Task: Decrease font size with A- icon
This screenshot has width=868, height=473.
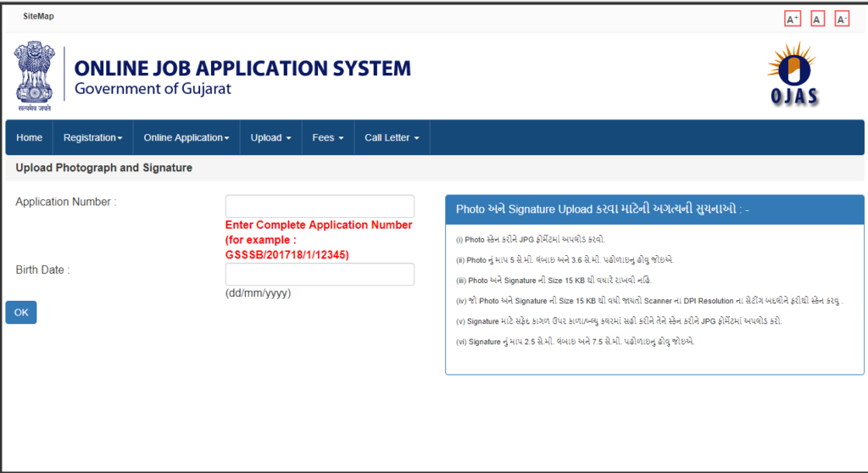Action: tap(842, 19)
